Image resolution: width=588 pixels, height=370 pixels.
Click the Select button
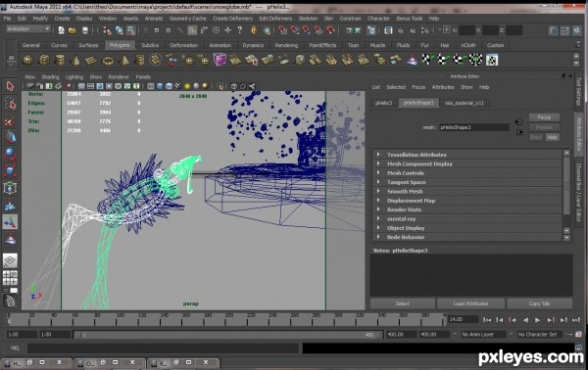click(403, 303)
